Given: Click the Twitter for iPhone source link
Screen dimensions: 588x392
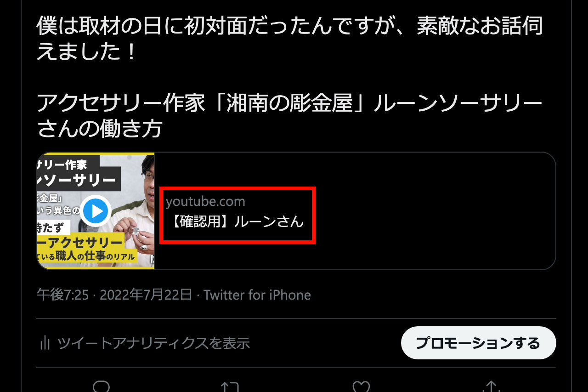Looking at the screenshot, I should (257, 295).
